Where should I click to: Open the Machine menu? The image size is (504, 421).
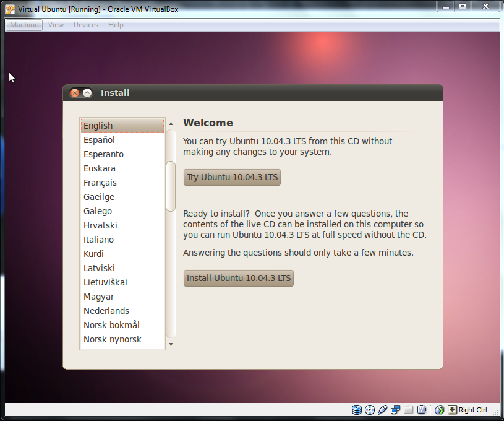click(x=24, y=25)
